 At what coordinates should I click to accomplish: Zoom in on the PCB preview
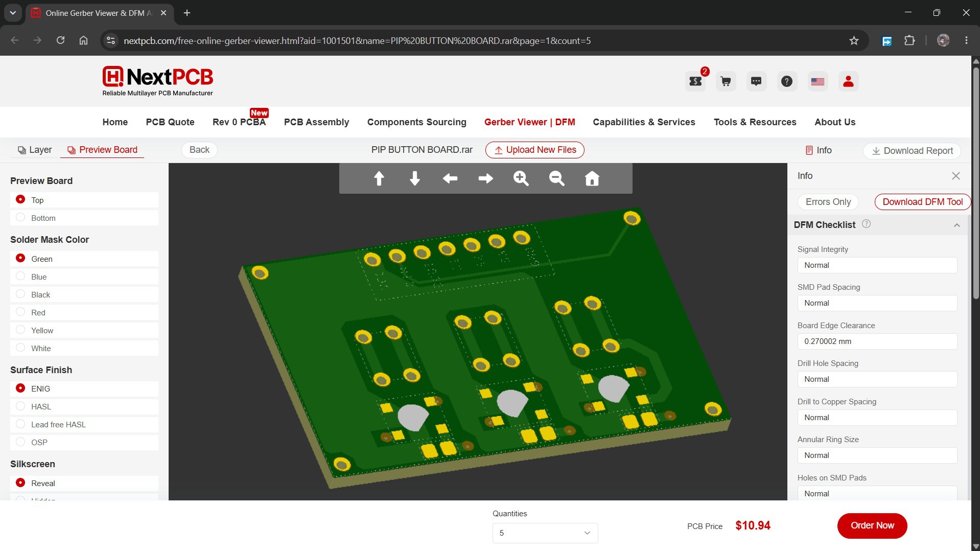coord(521,178)
